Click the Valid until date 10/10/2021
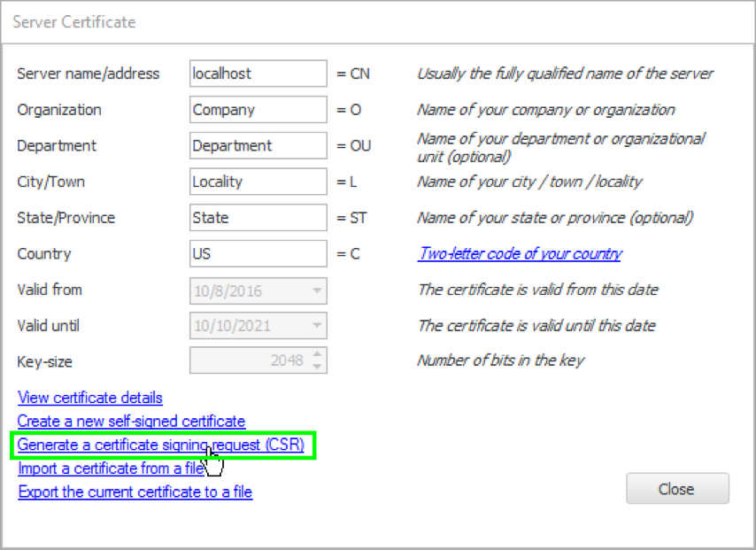 click(x=246, y=326)
